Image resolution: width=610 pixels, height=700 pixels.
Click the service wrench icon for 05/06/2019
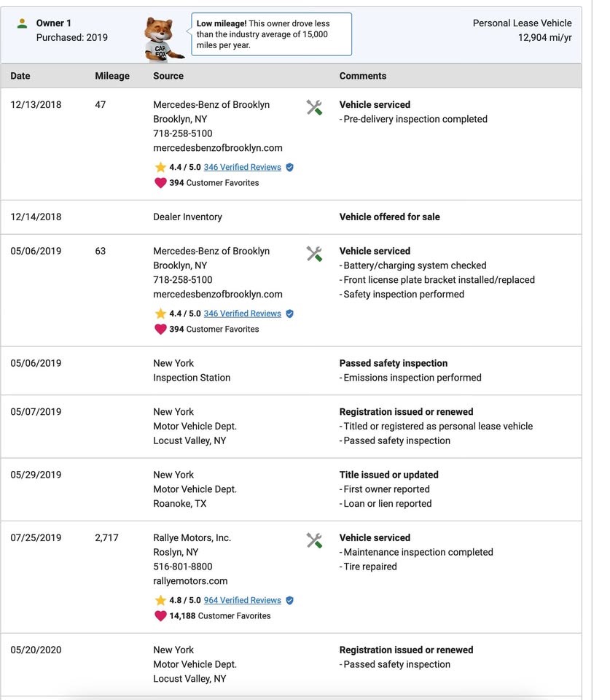[x=314, y=254]
